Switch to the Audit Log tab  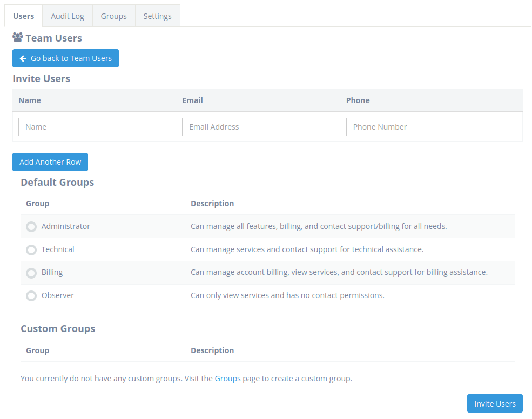coord(68,16)
